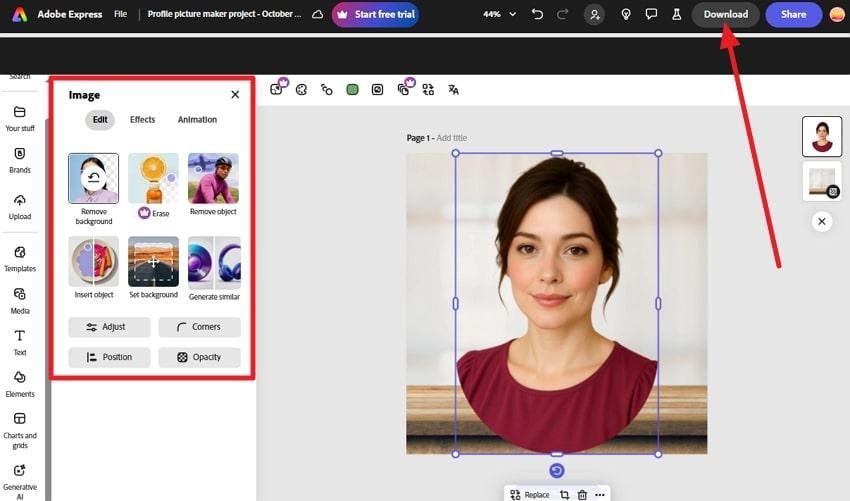Click the Download button
Screen dimensions: 850x501
click(x=725, y=15)
